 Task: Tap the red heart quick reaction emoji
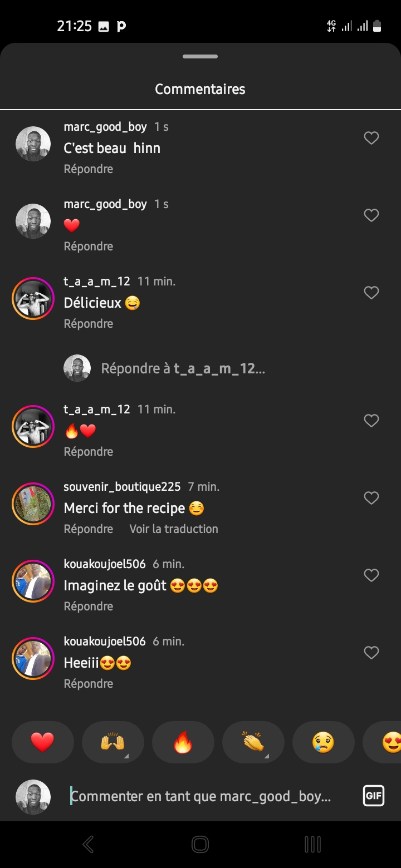[42, 742]
